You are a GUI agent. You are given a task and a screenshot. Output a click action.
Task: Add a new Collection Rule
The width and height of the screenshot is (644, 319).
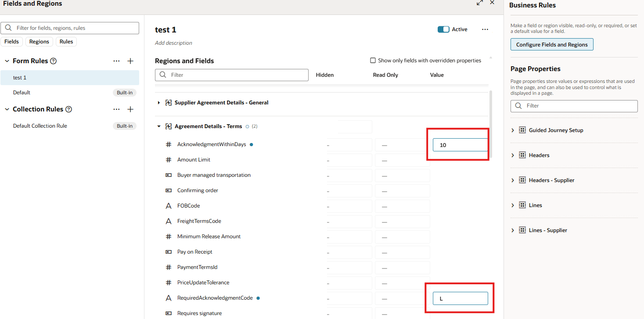point(130,109)
